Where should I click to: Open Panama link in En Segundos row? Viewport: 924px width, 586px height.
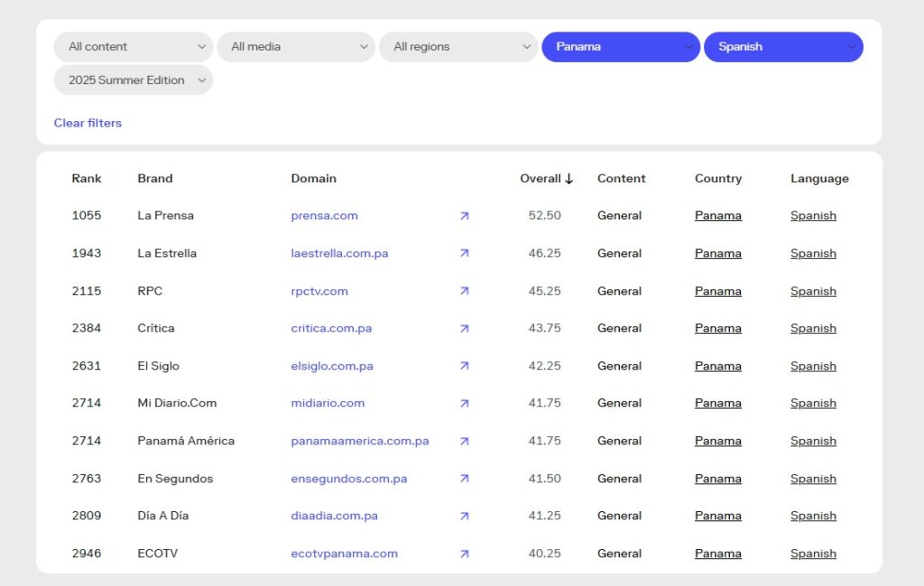(x=717, y=479)
